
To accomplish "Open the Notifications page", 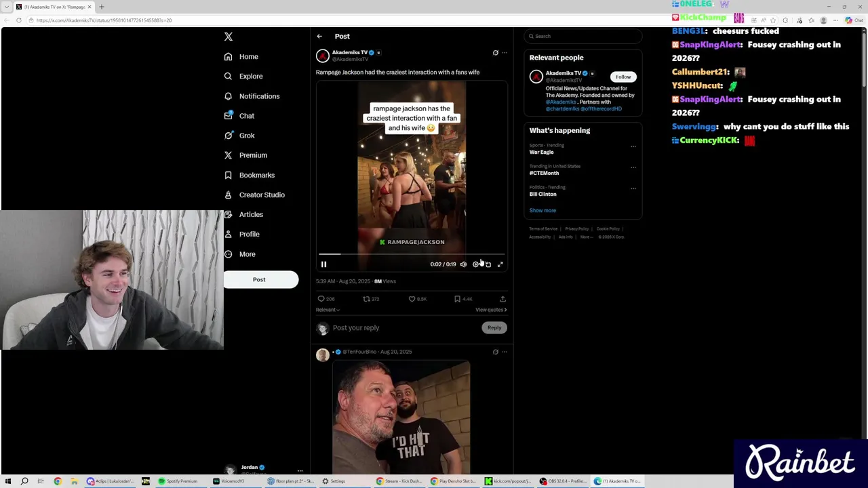I will click(x=252, y=96).
